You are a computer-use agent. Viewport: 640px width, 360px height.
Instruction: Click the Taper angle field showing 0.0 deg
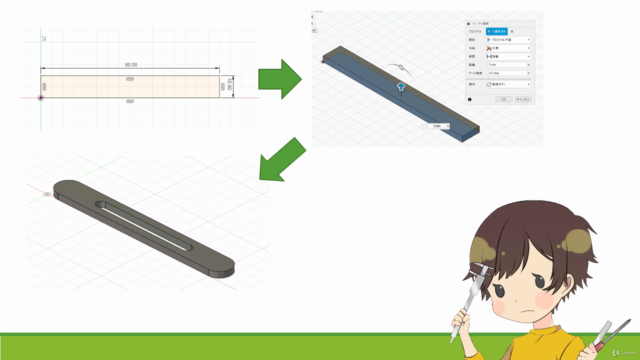[506, 73]
